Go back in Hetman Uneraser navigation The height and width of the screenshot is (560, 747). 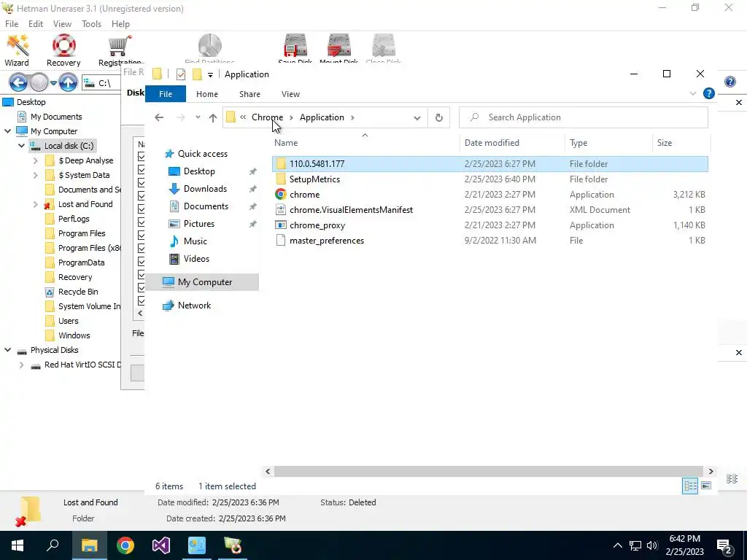click(x=18, y=83)
